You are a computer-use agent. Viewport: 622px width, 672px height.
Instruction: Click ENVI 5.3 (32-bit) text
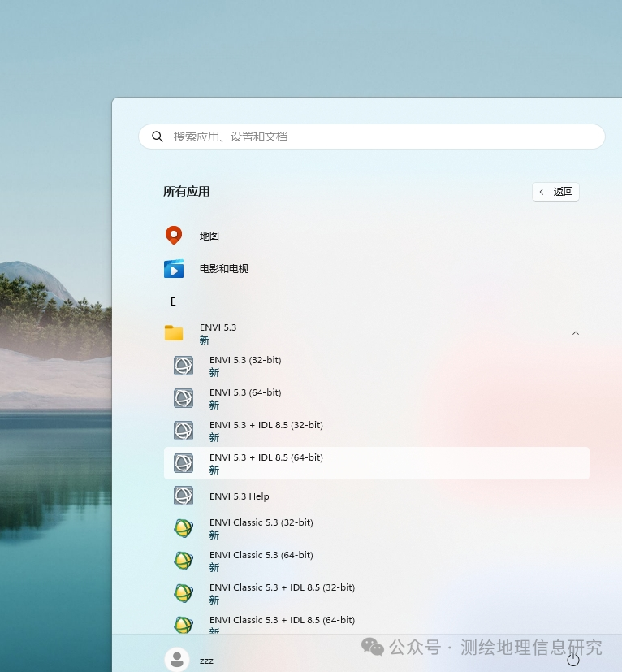[245, 360]
